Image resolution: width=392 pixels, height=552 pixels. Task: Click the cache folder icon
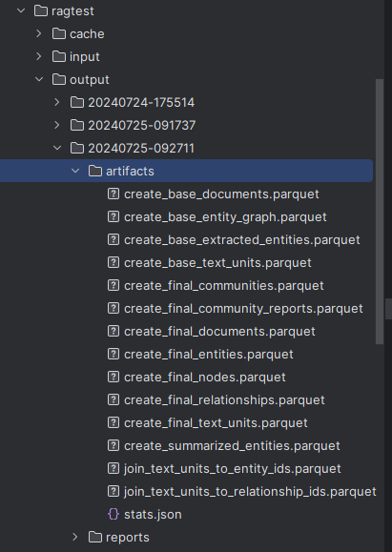pos(59,33)
